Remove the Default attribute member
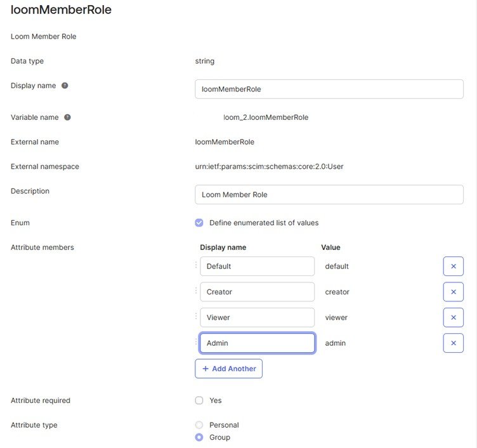Viewport: 477px width, 448px height. click(x=453, y=267)
